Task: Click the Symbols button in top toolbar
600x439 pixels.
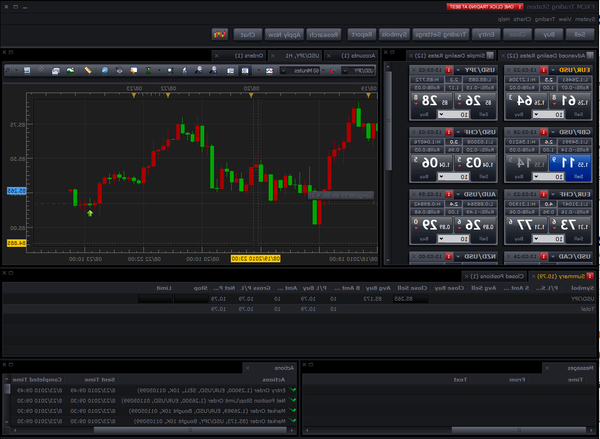Action: [394, 34]
